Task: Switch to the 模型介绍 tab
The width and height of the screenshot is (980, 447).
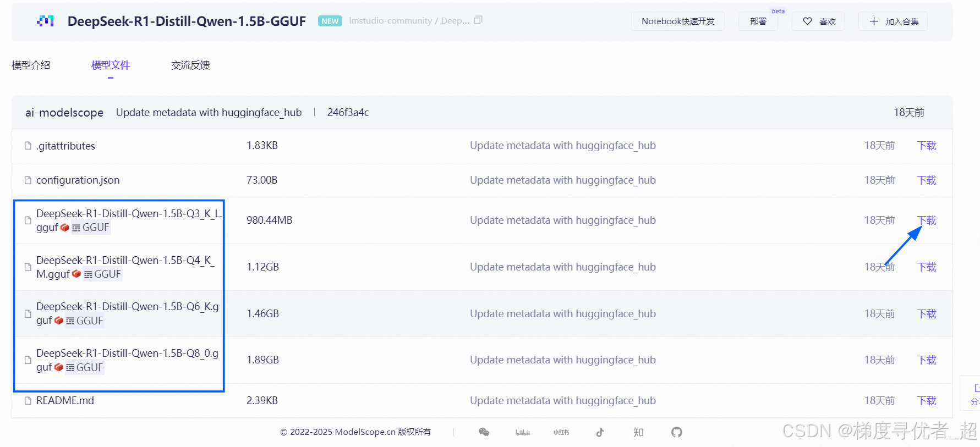Action: (31, 65)
